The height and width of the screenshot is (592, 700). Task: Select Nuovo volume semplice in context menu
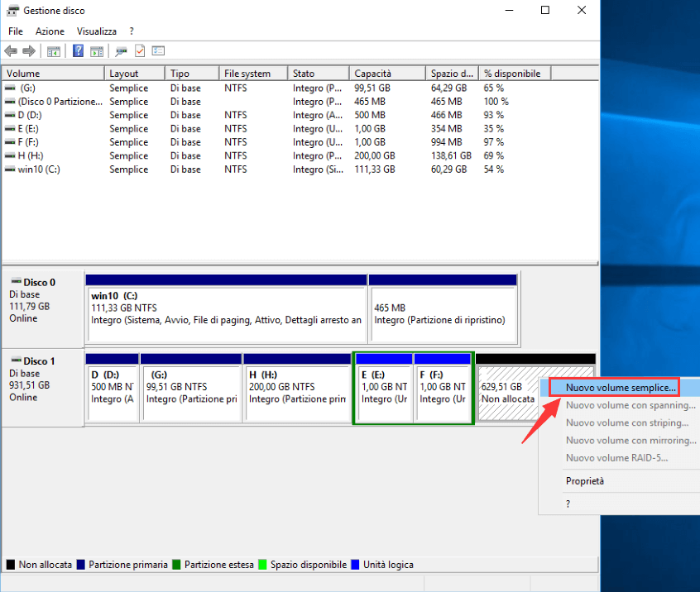[x=621, y=387]
